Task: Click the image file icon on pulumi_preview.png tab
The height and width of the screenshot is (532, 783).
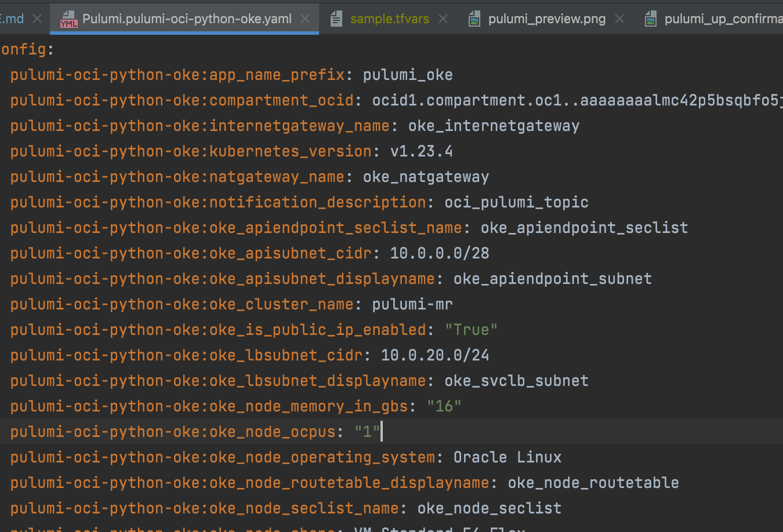Action: (x=474, y=19)
